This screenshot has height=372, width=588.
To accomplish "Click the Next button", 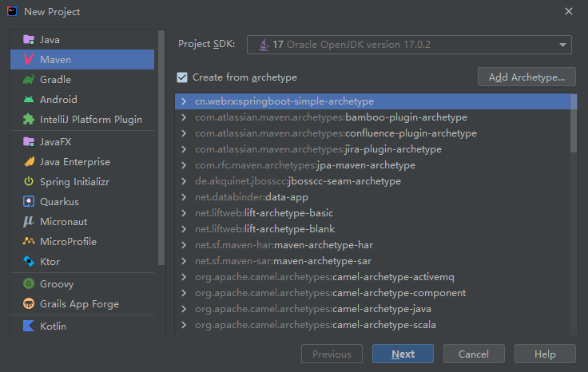I will click(x=403, y=354).
